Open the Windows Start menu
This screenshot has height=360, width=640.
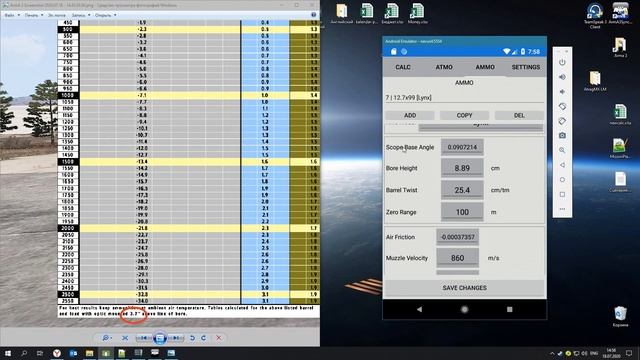click(x=8, y=353)
